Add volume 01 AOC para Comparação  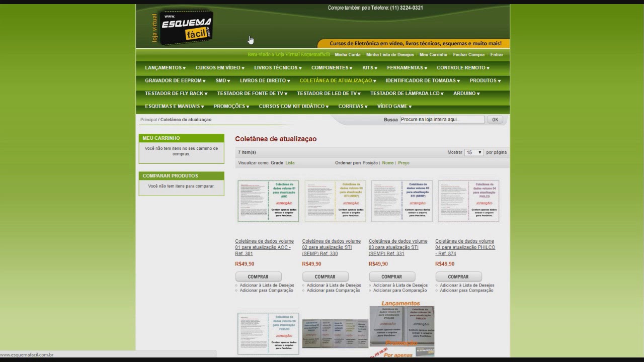coord(266,290)
